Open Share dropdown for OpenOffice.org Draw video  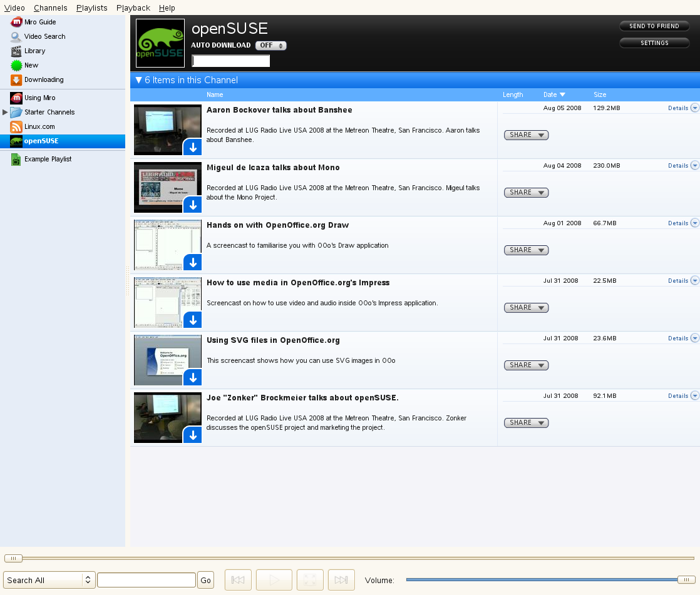tap(527, 250)
